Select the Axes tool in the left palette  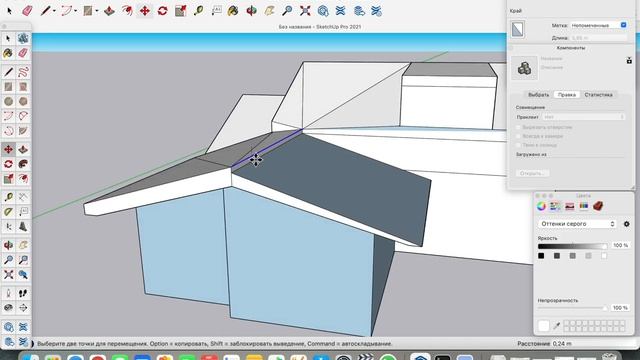(x=8, y=227)
